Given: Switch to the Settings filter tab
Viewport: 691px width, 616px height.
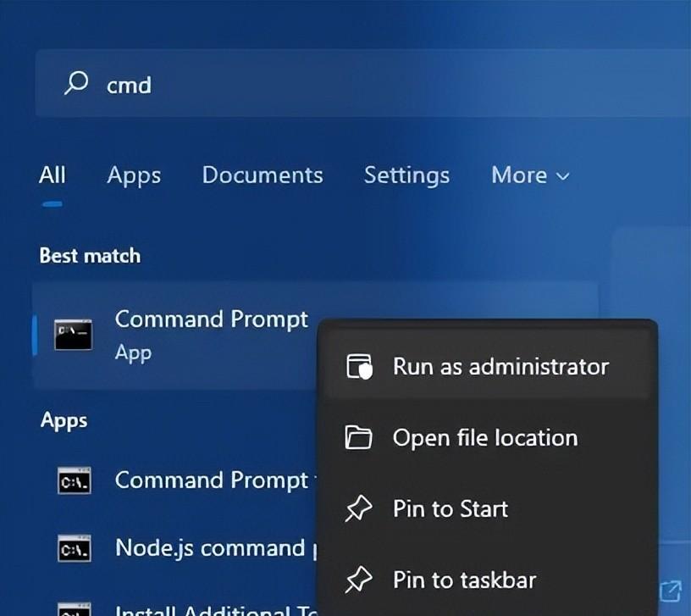Looking at the screenshot, I should tap(406, 176).
